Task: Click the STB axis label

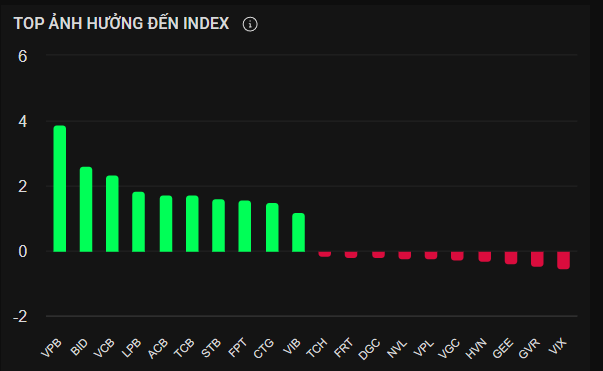Action: [212, 348]
